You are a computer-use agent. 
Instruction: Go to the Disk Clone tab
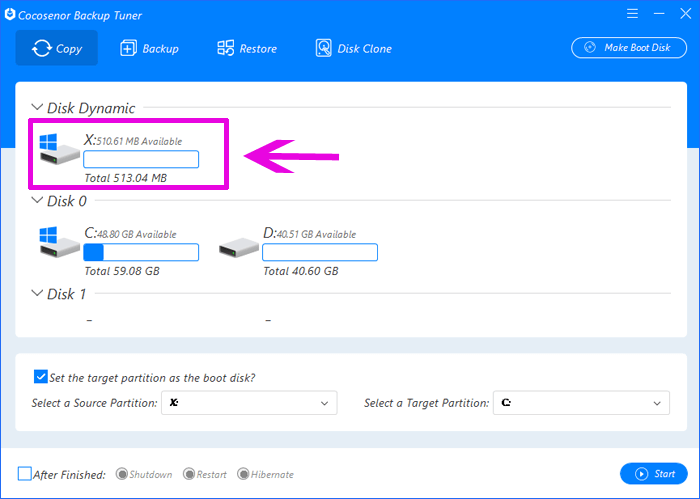(x=353, y=48)
